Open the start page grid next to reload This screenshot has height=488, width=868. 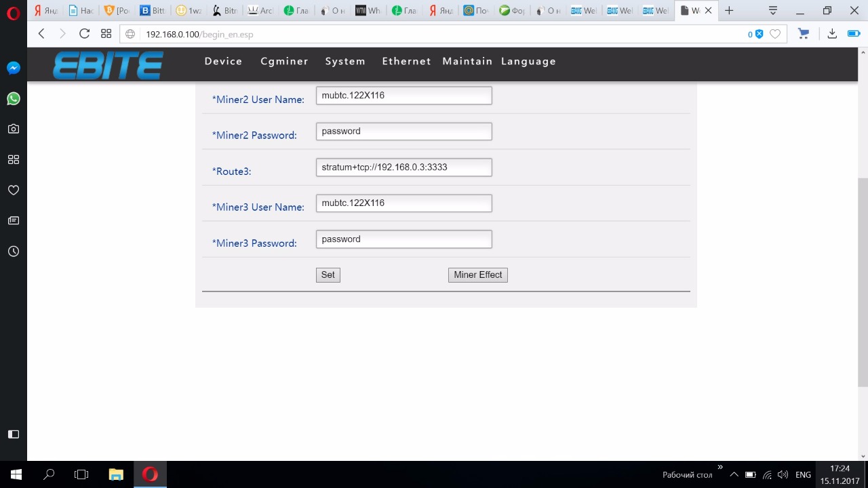pos(106,34)
